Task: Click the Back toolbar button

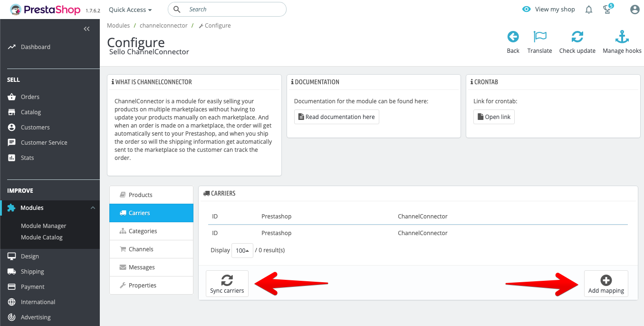Action: point(513,42)
